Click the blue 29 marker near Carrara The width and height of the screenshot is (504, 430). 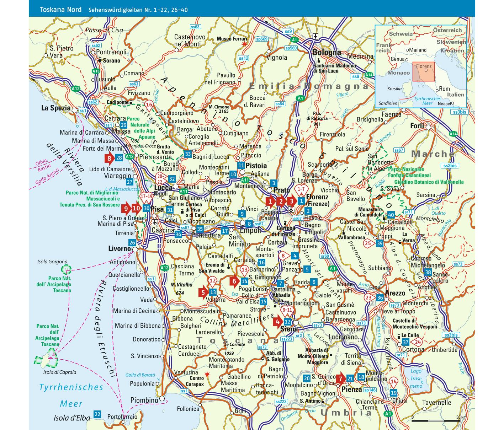click(x=123, y=125)
